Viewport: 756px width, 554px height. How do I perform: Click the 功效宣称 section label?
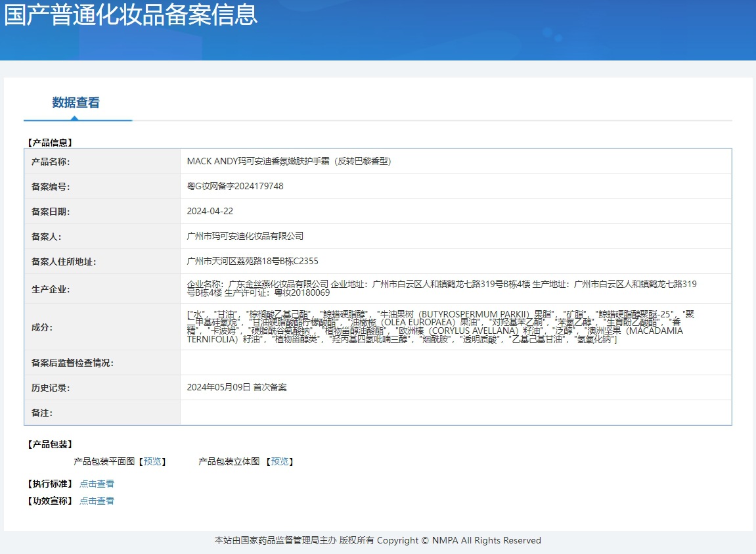[50, 501]
